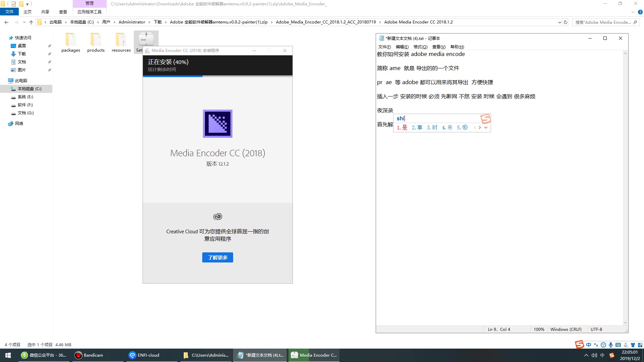Open Notepad's 文件(F) menu
The image size is (644, 362).
click(384, 47)
